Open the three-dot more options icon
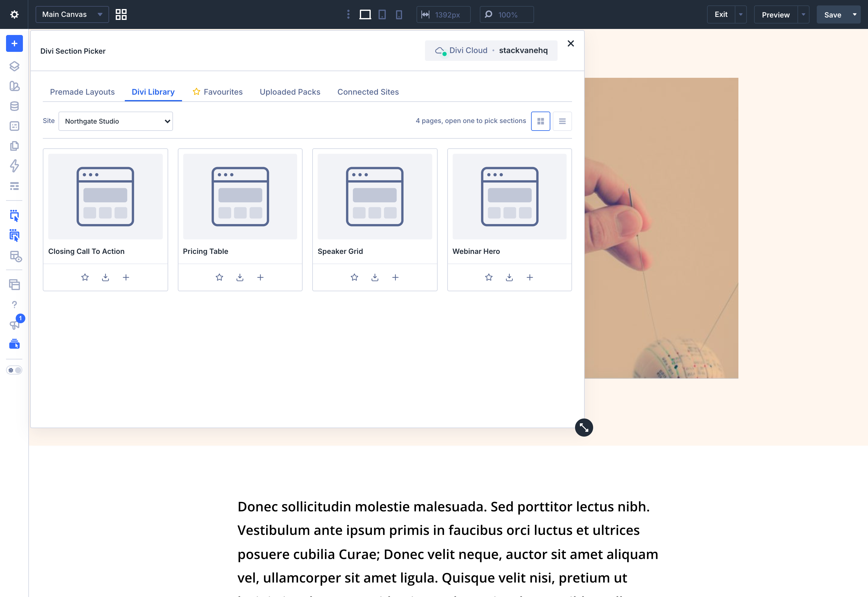868x597 pixels. pyautogui.click(x=348, y=14)
